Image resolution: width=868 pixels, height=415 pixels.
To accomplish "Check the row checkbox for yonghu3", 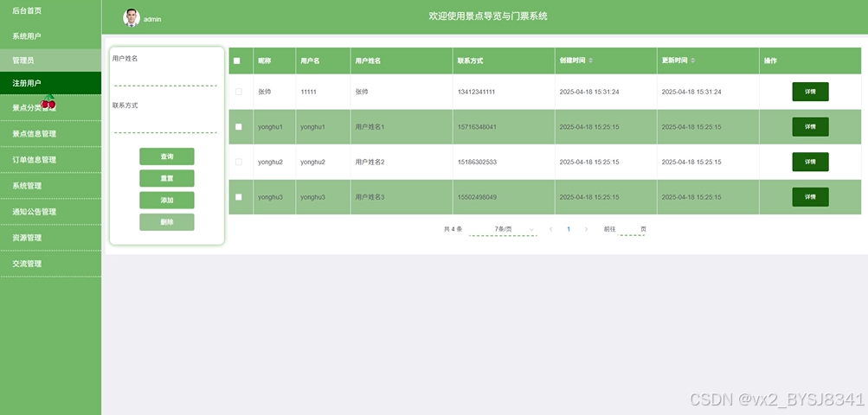I will pyautogui.click(x=239, y=197).
